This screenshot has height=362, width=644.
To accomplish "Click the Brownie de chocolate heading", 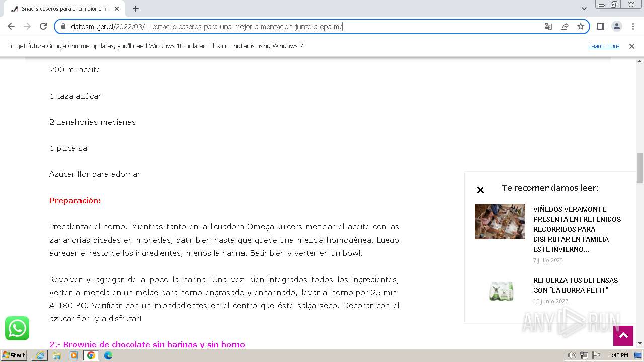I will [147, 344].
